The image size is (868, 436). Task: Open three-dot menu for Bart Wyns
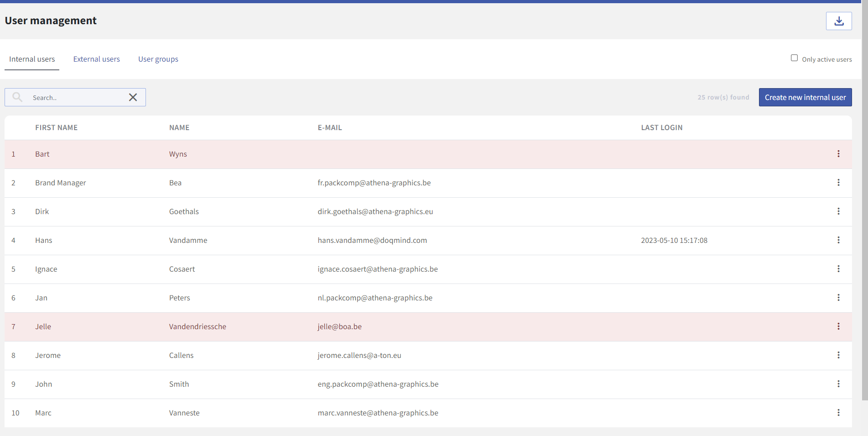click(x=838, y=154)
